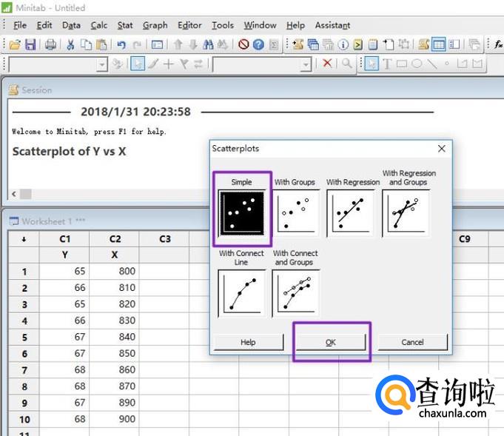Click cell with value 800
Viewport: 504px width, 436px height.
[x=115, y=271]
